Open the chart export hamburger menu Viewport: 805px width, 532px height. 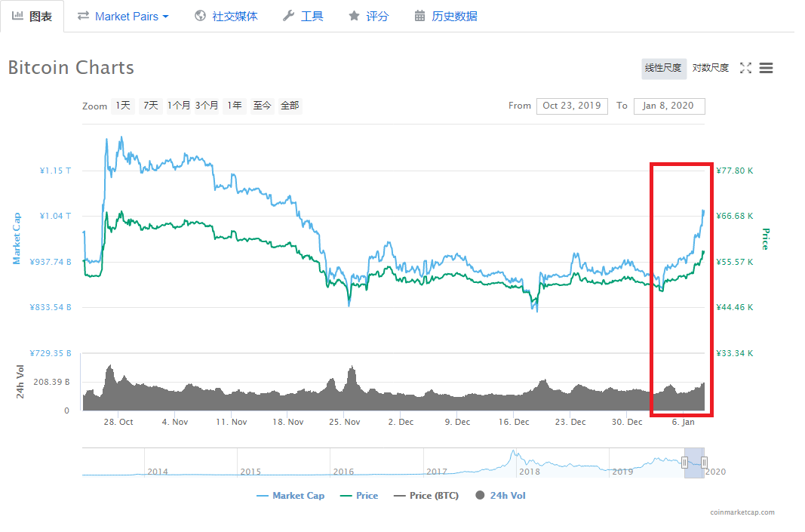[x=766, y=67]
